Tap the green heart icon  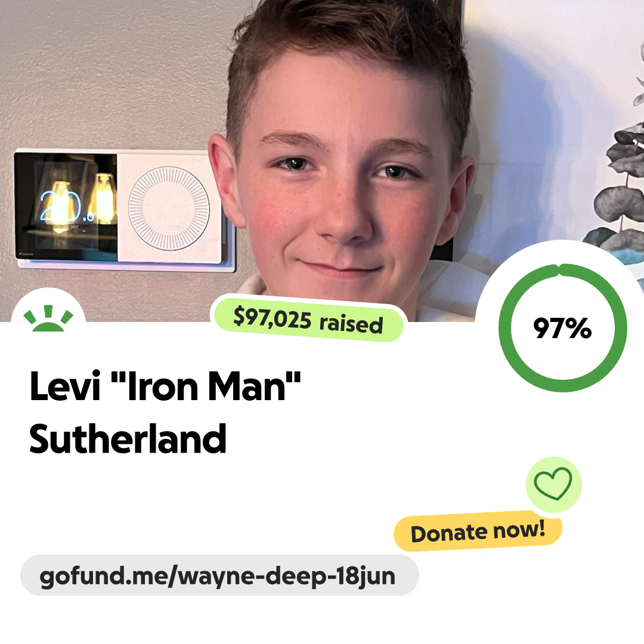[553, 484]
